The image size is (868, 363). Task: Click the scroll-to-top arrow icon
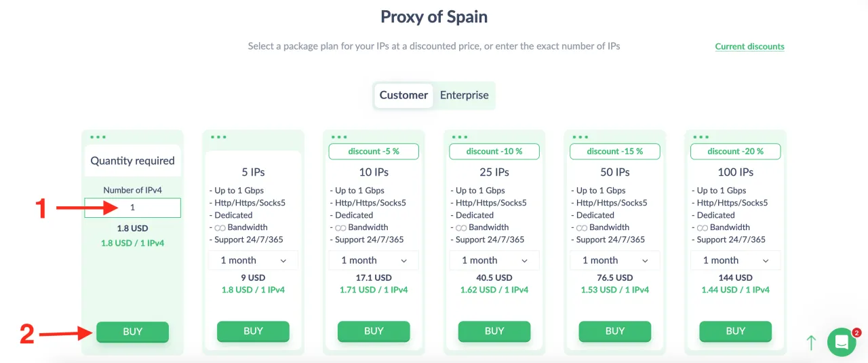[811, 343]
